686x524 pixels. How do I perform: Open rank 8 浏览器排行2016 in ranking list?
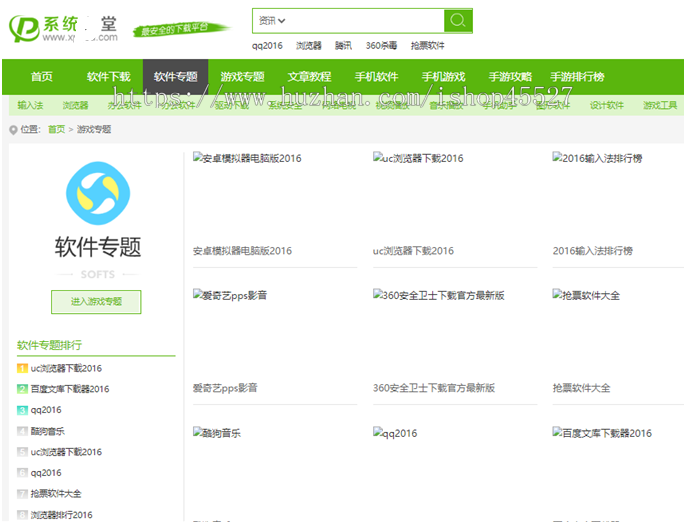[61, 515]
